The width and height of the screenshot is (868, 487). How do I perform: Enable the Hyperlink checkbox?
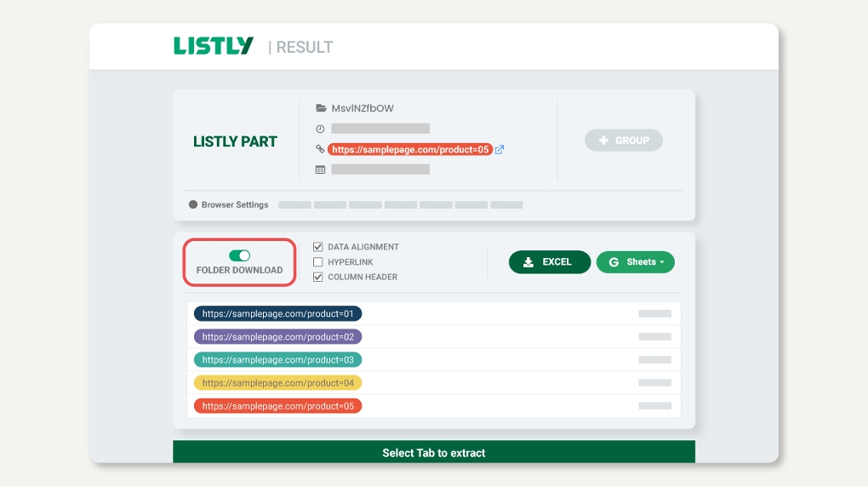318,262
